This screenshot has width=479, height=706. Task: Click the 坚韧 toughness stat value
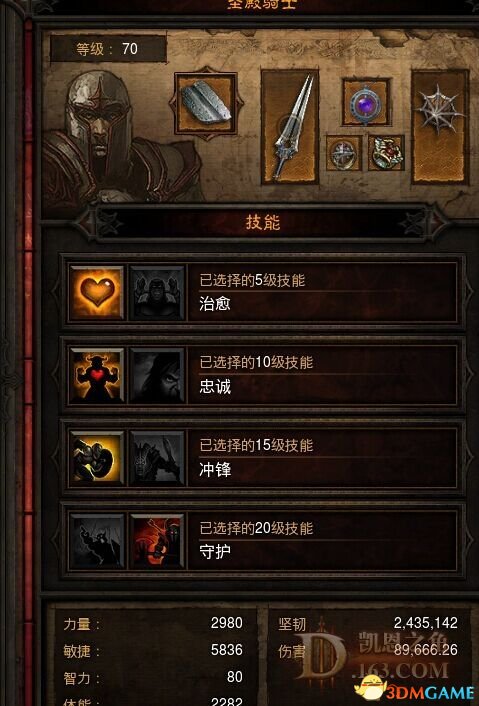[425, 623]
